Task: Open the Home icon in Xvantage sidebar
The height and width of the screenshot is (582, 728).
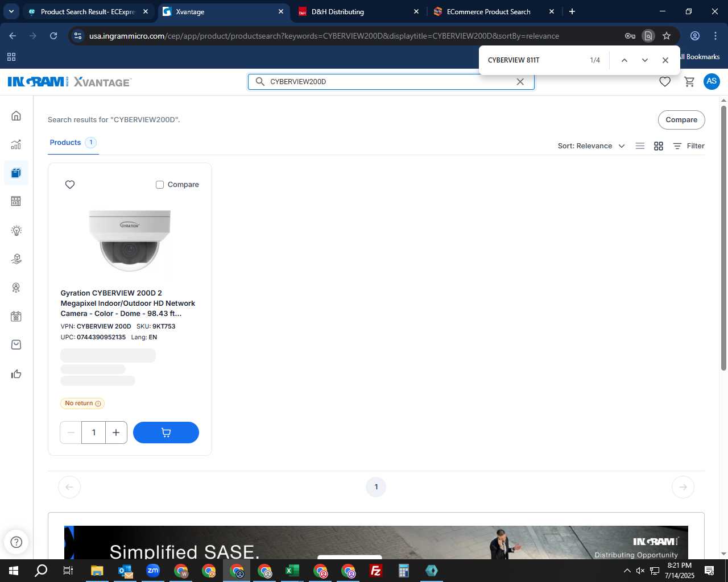Action: 16,115
